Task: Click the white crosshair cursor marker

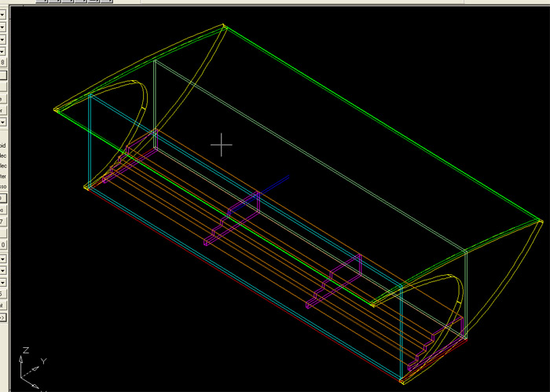Action: (x=222, y=145)
